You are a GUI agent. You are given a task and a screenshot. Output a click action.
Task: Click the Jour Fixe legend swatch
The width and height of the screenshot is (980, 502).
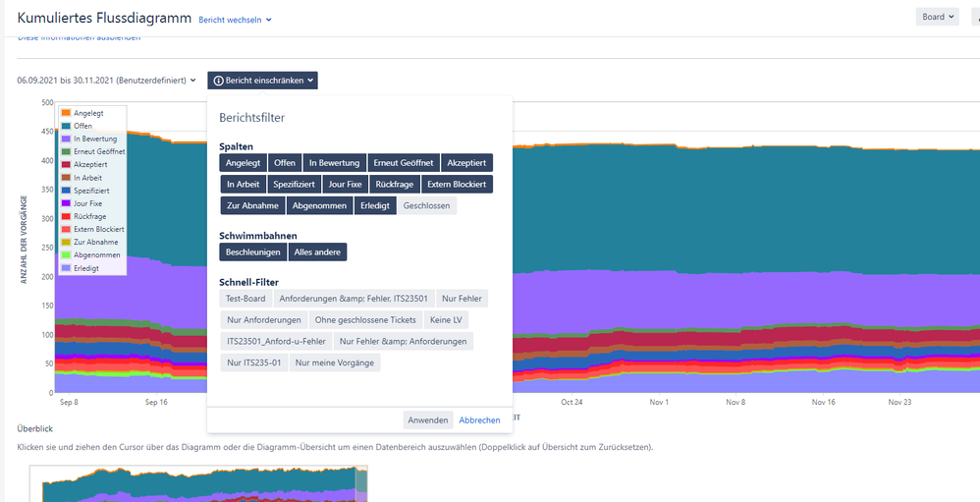pyautogui.click(x=66, y=203)
